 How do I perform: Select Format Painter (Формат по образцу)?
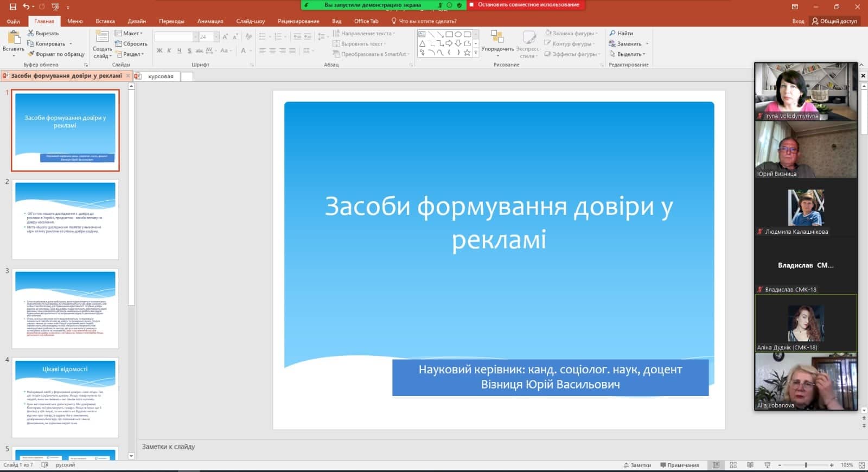(56, 54)
